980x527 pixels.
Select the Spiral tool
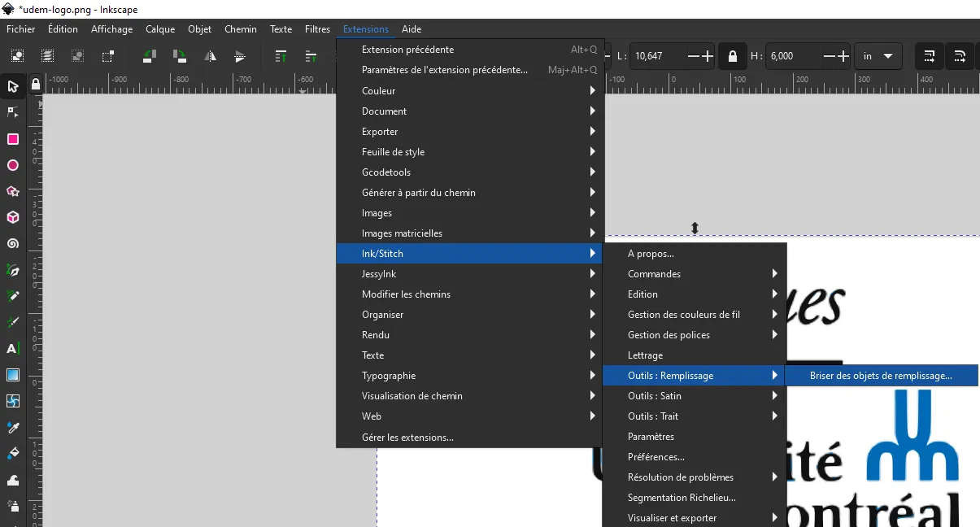tap(13, 244)
